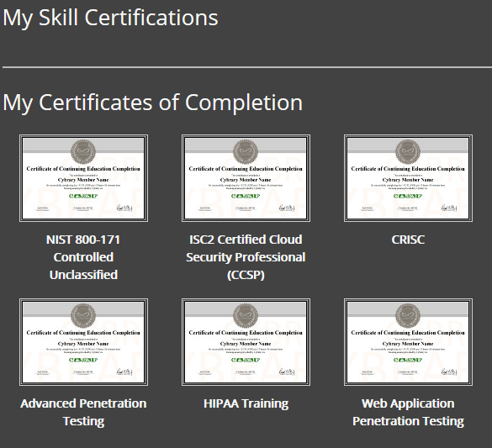Viewport: 492px width, 448px height.
Task: Open the Web Application Penetration Testing thumbnail
Action: (x=408, y=342)
